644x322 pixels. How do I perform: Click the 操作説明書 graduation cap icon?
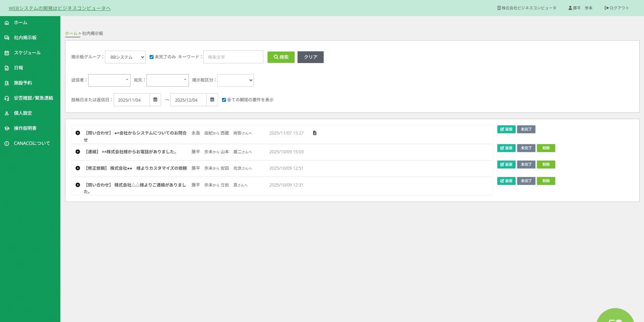[7, 128]
